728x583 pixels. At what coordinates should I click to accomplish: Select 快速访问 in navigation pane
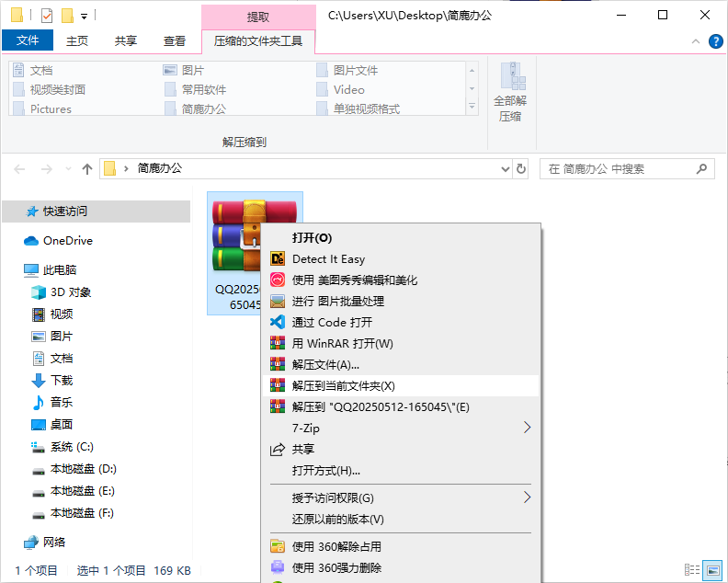click(x=97, y=211)
